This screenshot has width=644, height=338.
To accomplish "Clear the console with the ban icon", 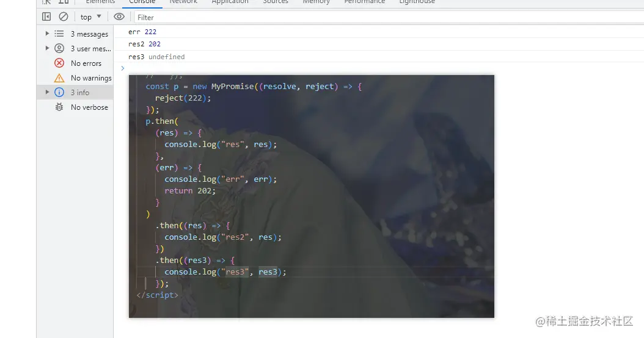I will pos(64,17).
